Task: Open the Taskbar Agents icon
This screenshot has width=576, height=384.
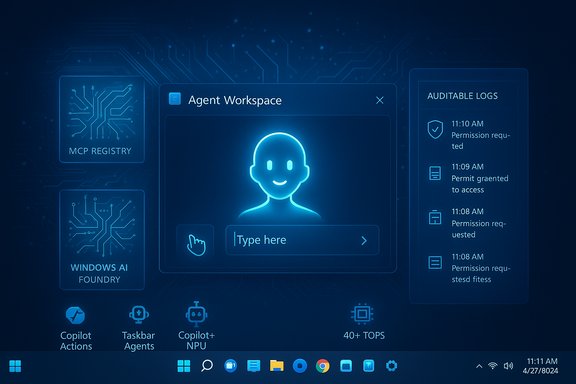Action: (138, 315)
